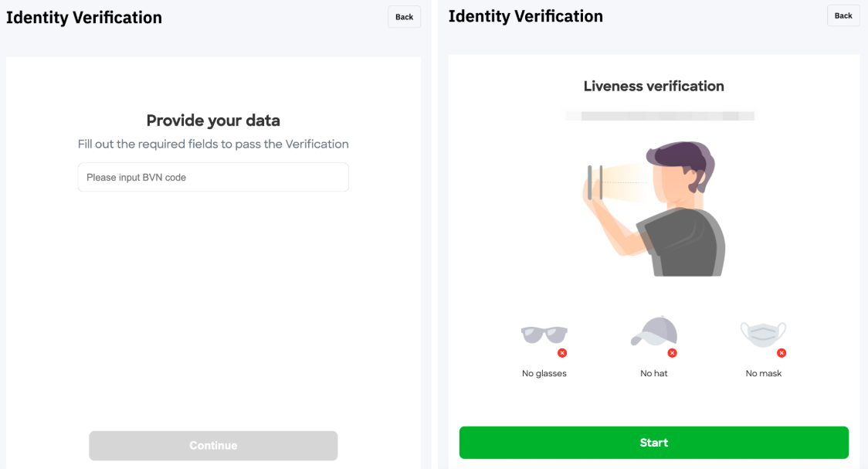868x469 pixels.
Task: Click the "Provide your data" heading
Action: (213, 121)
